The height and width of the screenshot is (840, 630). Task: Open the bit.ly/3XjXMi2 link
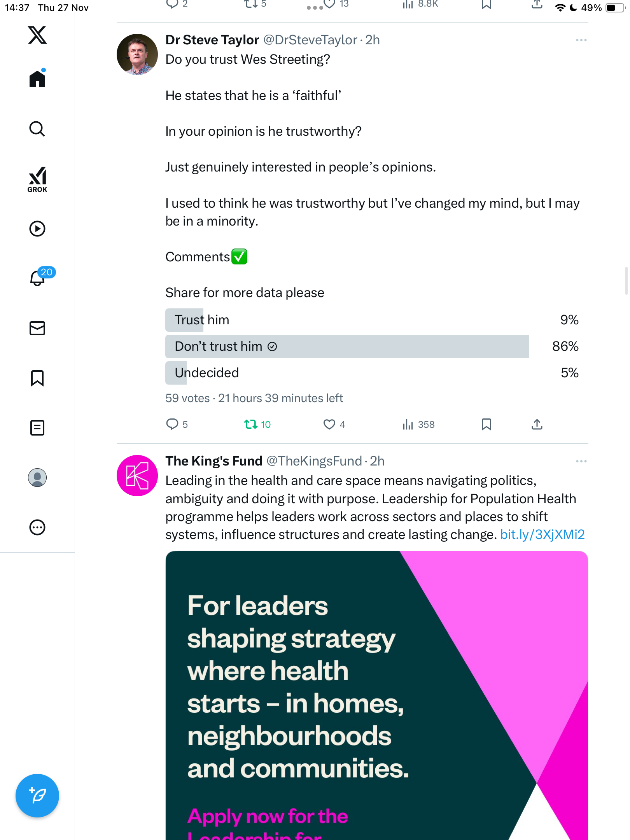coord(542,535)
